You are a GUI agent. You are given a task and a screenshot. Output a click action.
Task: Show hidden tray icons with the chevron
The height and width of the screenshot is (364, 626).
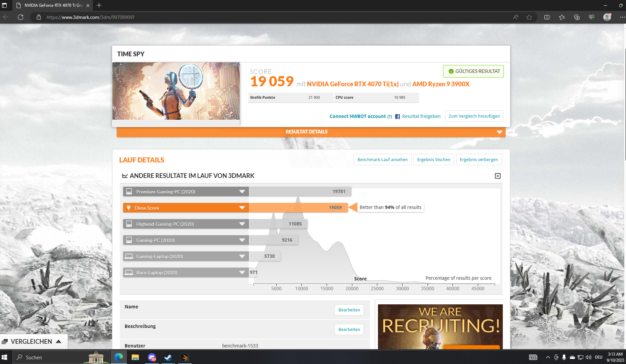548,357
